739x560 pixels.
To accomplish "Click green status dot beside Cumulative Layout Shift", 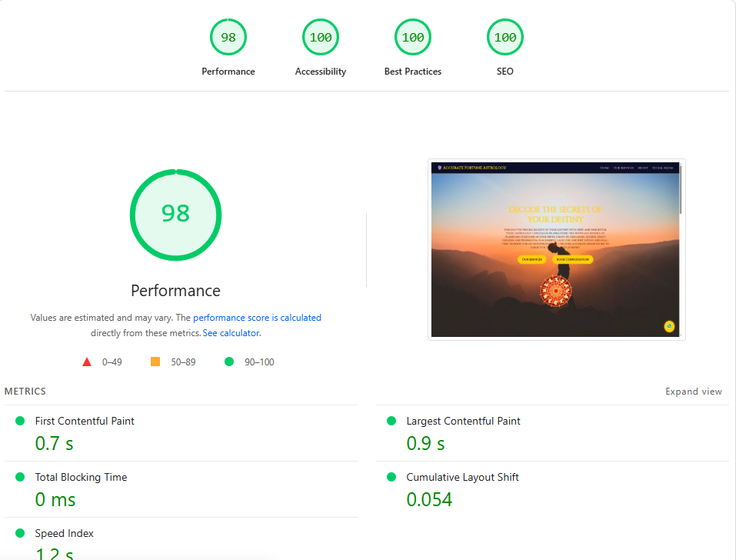I will tap(391, 477).
